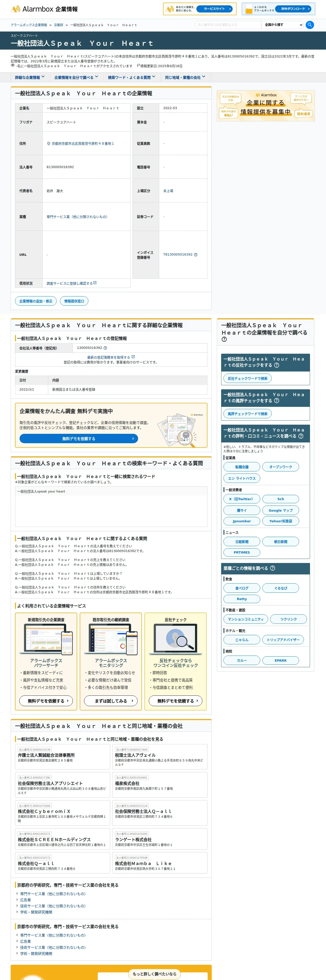Click the 企業情報の追加・修正 button
Viewport: 326px width, 980px height.
(x=36, y=301)
